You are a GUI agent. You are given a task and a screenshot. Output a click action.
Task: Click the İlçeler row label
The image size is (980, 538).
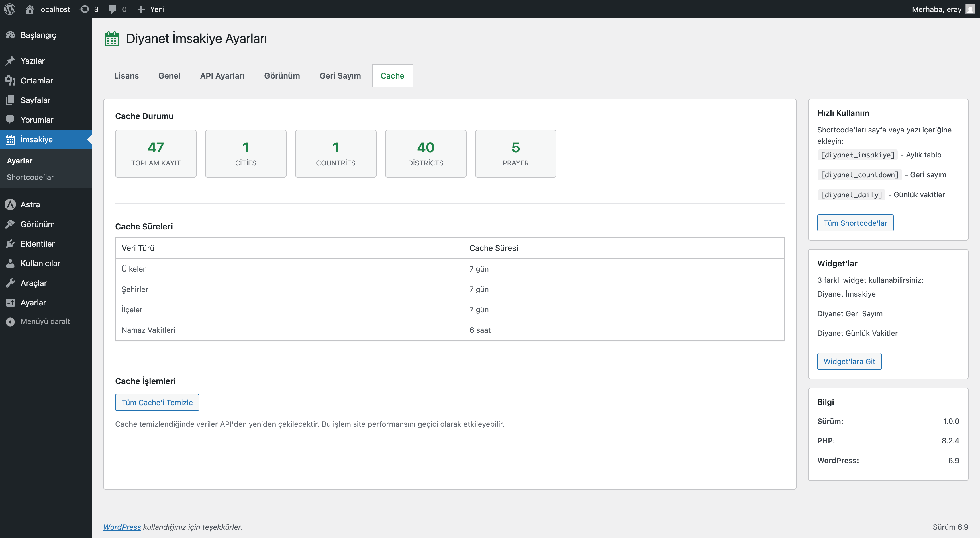(132, 309)
